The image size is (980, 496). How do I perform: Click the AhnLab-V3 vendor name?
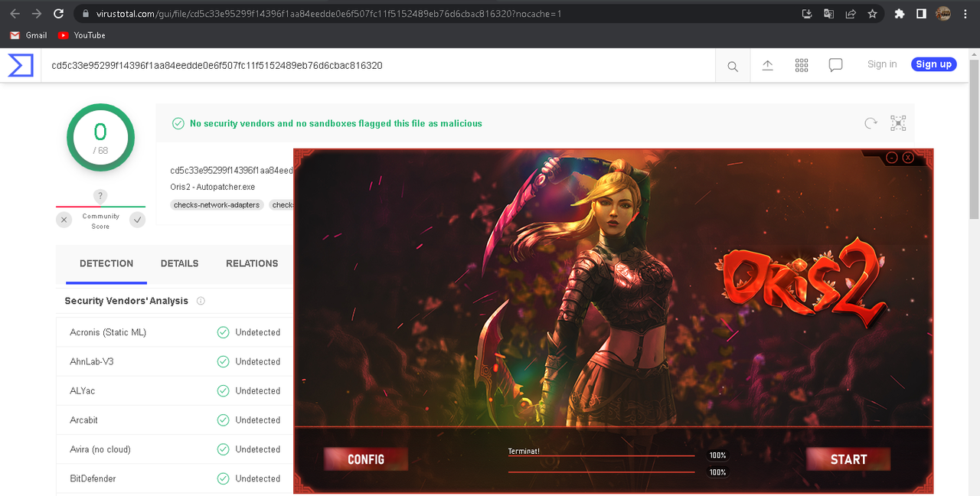point(92,361)
